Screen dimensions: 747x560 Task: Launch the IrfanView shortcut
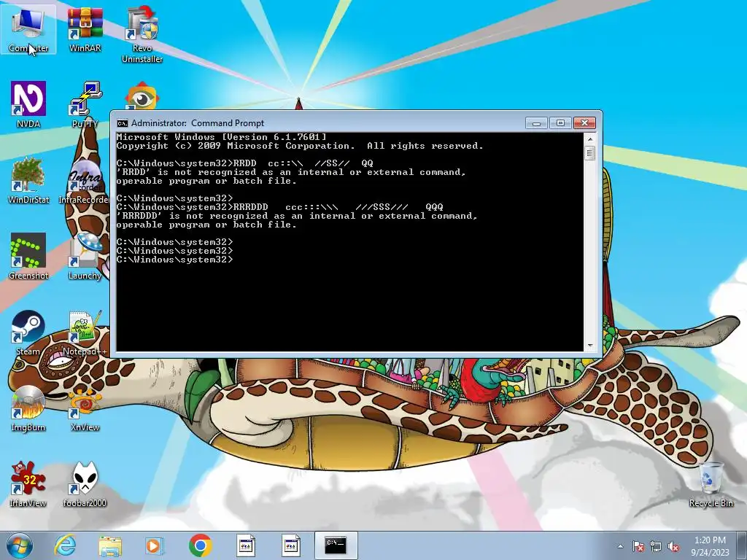click(x=28, y=484)
